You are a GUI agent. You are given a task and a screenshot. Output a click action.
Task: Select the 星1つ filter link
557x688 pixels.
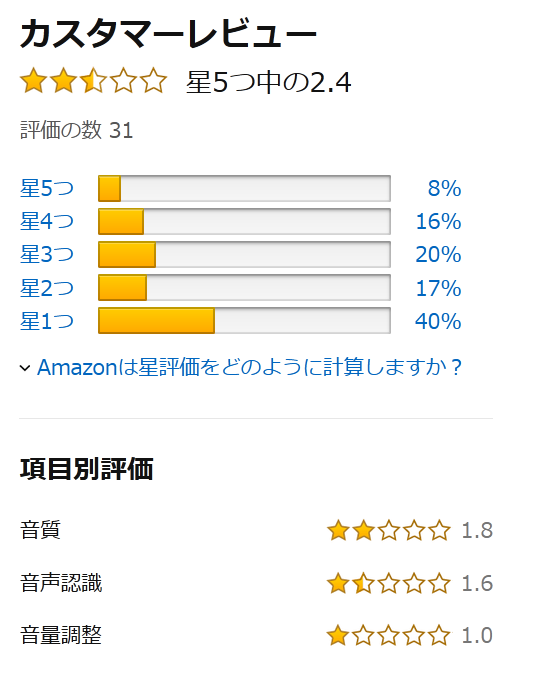click(47, 321)
